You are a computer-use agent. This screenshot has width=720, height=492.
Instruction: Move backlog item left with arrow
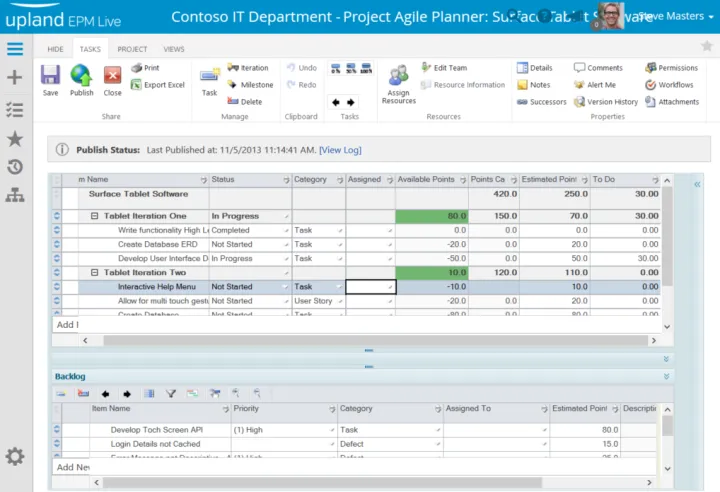point(105,394)
